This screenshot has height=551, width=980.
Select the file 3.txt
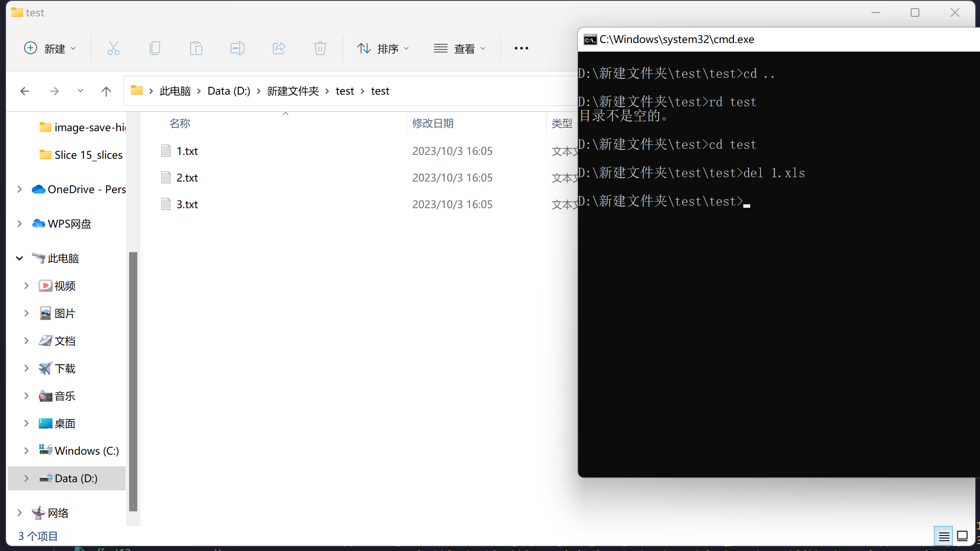coord(187,204)
